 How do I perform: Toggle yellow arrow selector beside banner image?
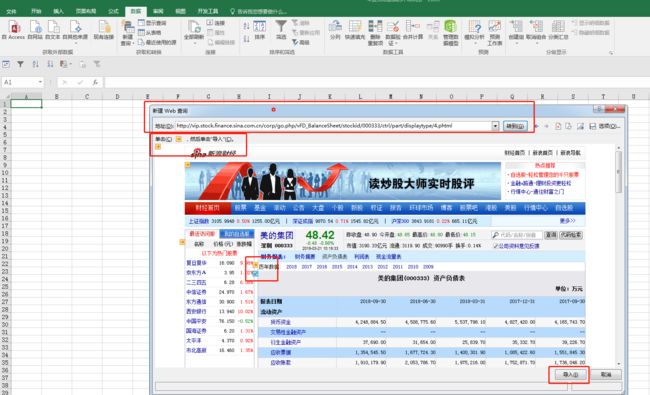click(187, 165)
